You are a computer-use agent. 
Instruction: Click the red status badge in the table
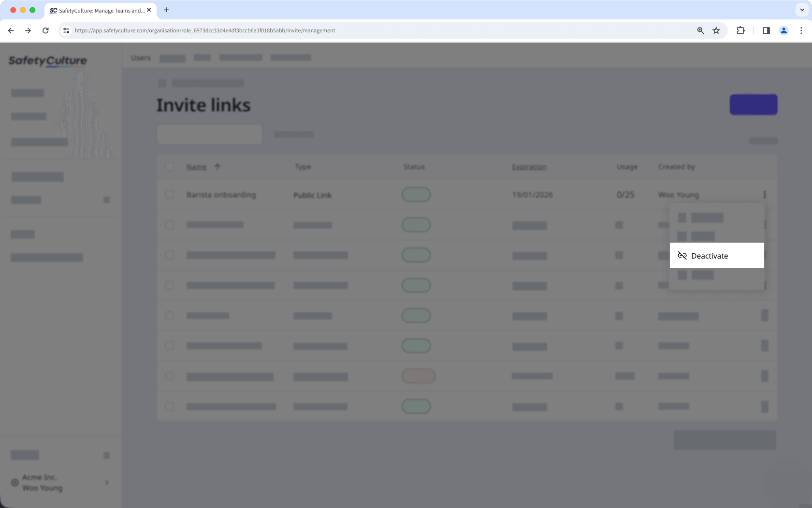point(419,376)
